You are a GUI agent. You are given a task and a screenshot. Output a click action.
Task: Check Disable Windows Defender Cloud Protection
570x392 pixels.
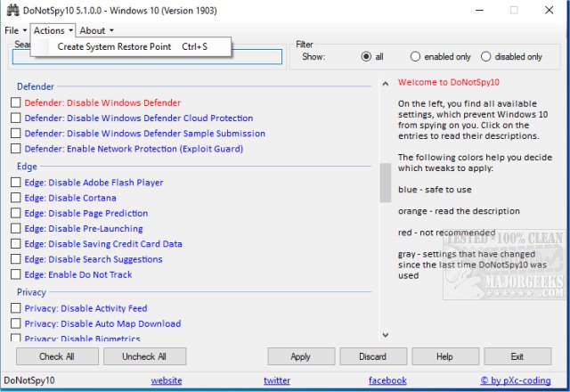coord(16,118)
